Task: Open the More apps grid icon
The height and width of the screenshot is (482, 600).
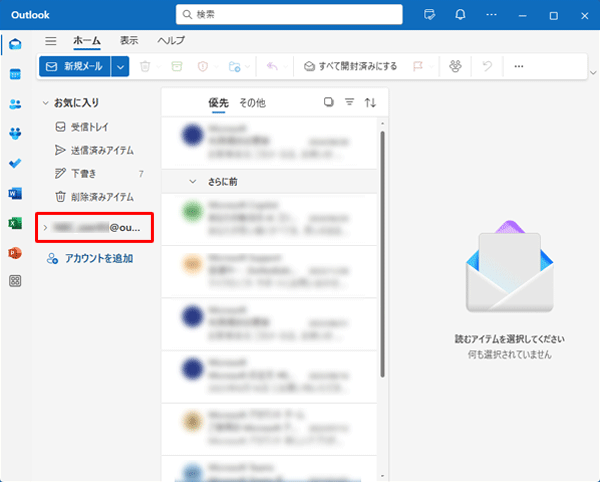Action: (x=15, y=281)
